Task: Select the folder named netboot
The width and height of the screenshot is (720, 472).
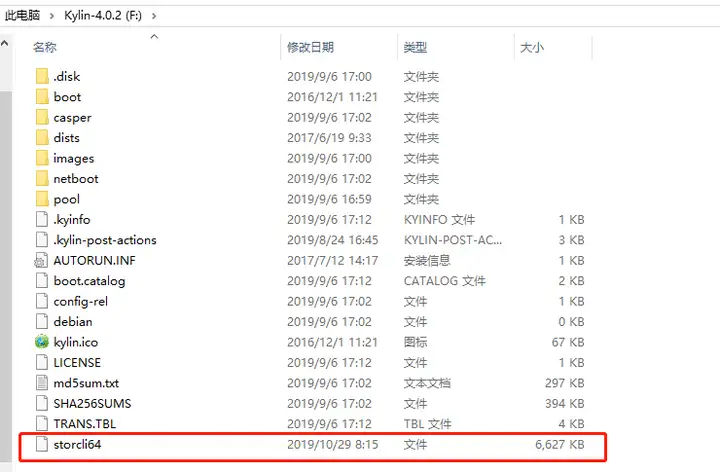Action: click(x=76, y=179)
